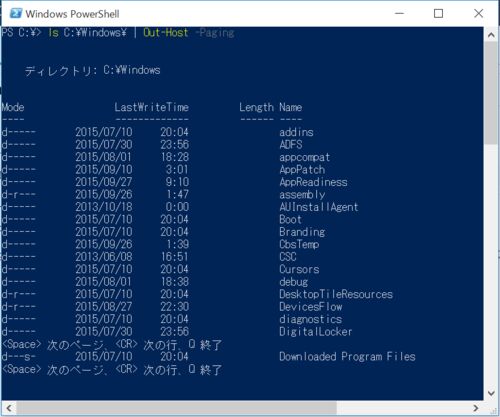Click the DevicesFlow directory name

point(311,307)
